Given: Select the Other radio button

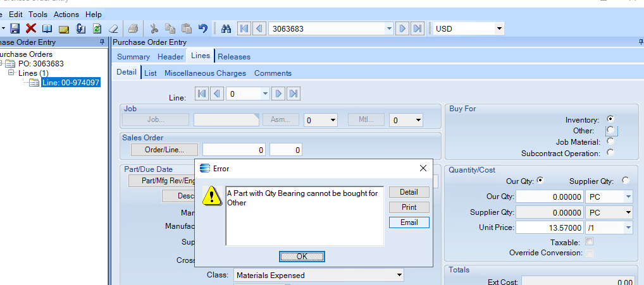Looking at the screenshot, I should [610, 130].
